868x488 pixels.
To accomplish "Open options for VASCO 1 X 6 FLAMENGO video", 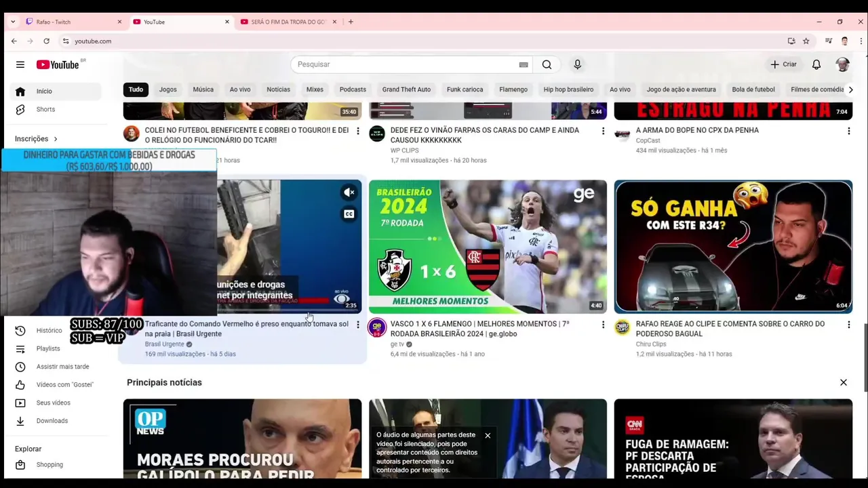I will point(603,325).
